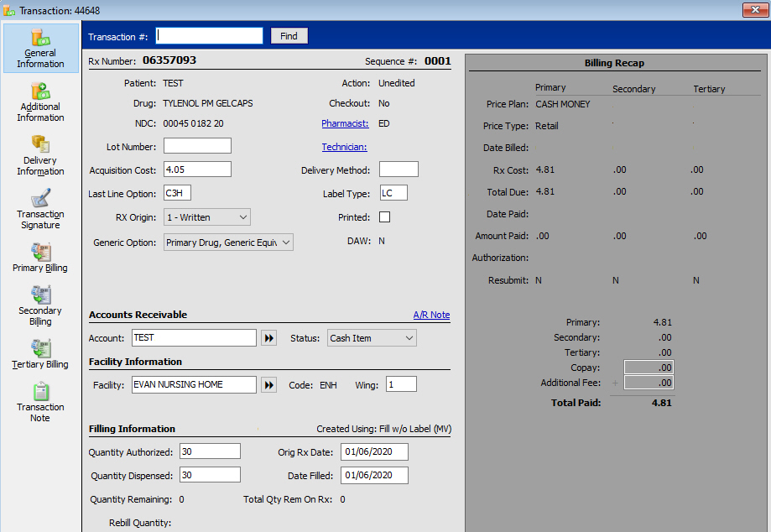Click the Technician link
771x532 pixels.
pyautogui.click(x=344, y=147)
